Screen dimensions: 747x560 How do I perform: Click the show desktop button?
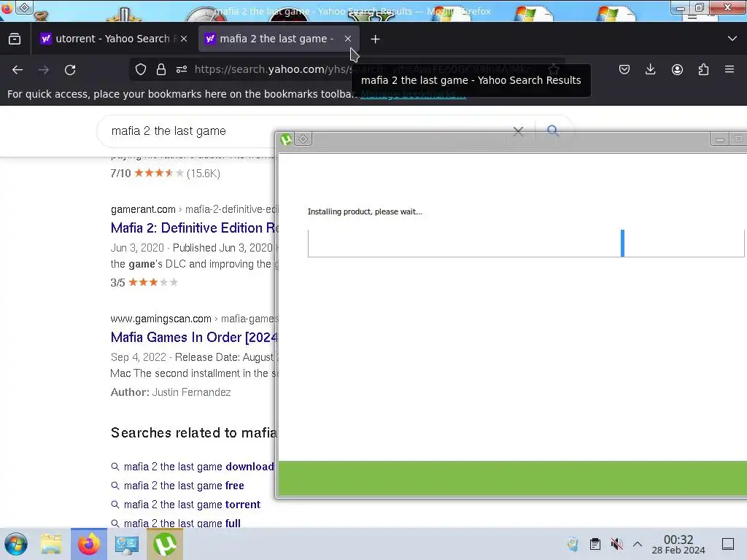tap(728, 544)
